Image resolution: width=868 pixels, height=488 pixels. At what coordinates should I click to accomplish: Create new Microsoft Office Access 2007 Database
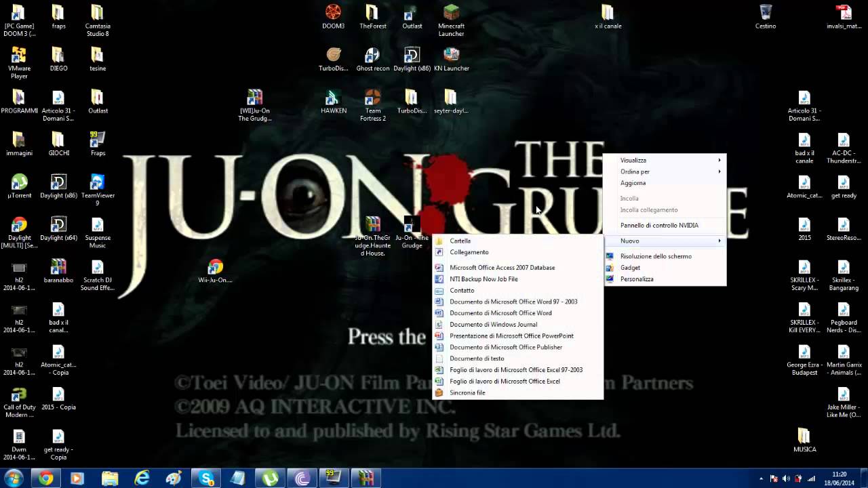click(x=517, y=268)
